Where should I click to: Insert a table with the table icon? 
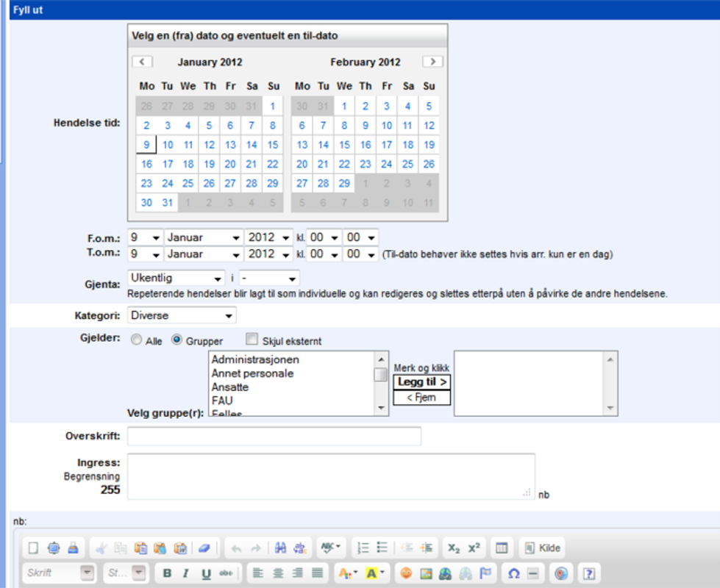502,548
